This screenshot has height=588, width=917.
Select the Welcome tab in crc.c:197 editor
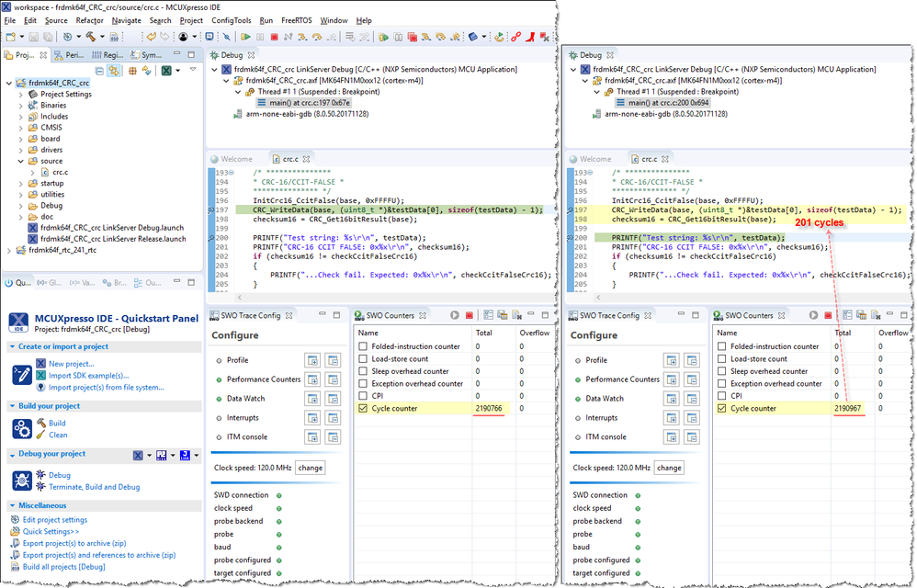click(x=232, y=159)
